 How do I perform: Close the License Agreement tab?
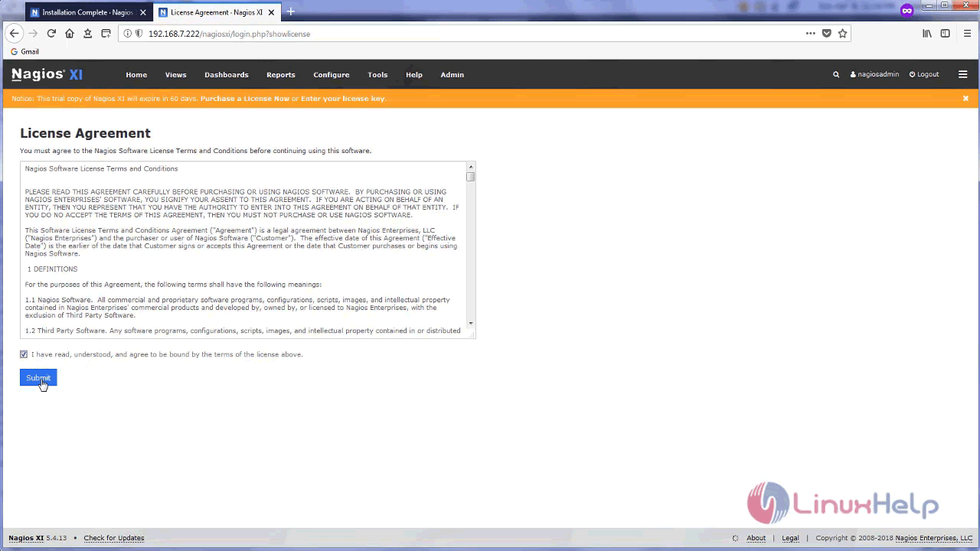(272, 12)
